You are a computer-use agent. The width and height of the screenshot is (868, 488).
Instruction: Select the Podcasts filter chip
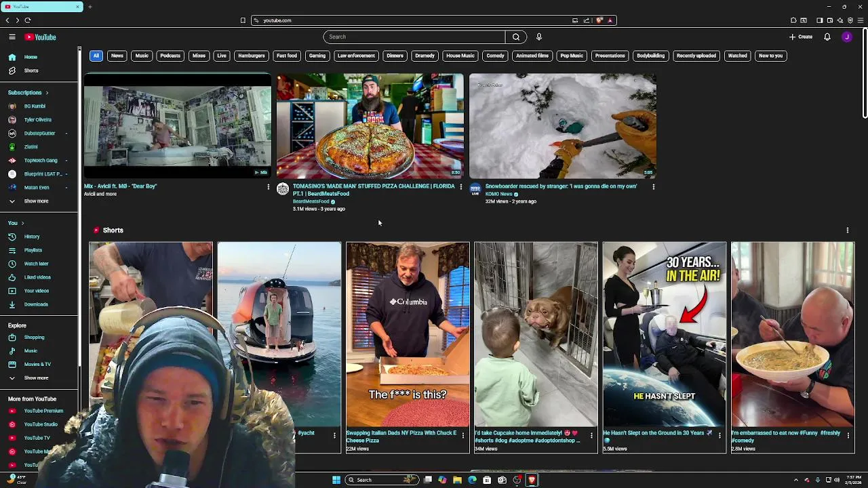tap(170, 56)
